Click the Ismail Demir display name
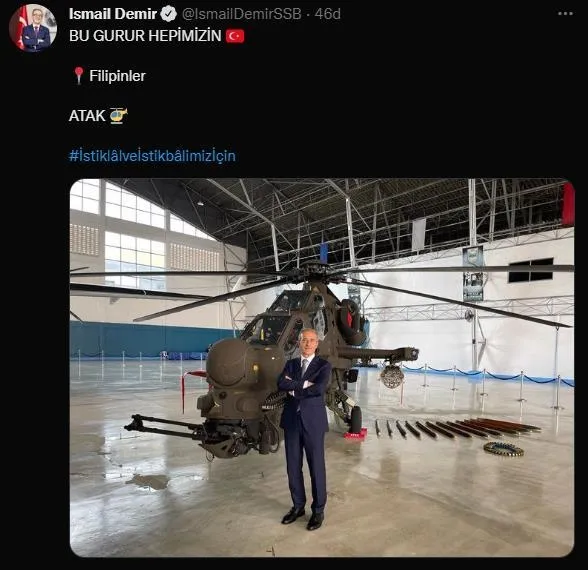588x570 pixels. tap(113, 14)
